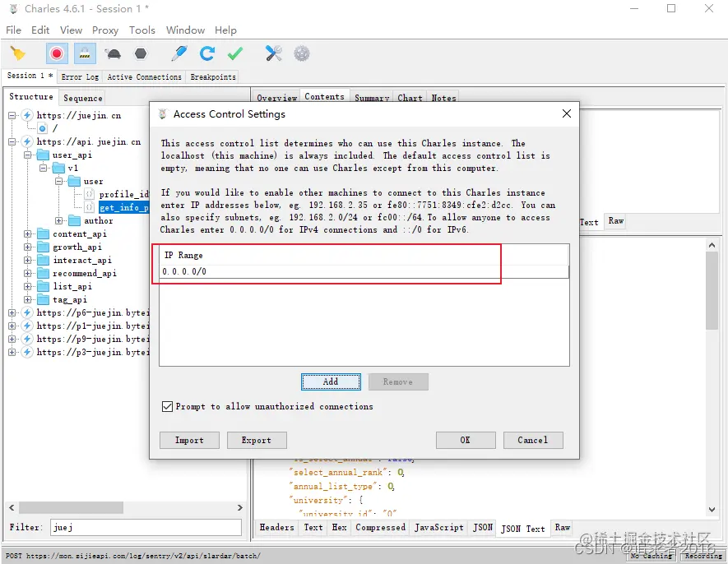The width and height of the screenshot is (728, 564).
Task: Open the Window menu
Action: [x=185, y=30]
